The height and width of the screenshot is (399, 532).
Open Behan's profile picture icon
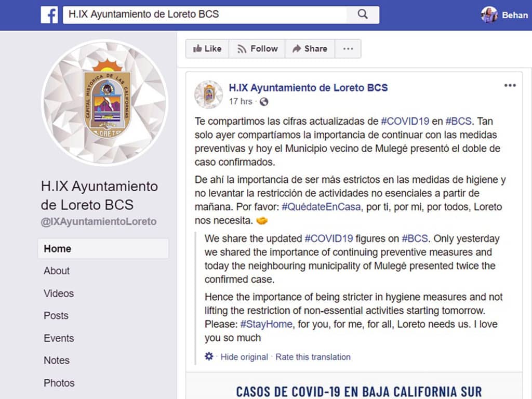coord(487,15)
